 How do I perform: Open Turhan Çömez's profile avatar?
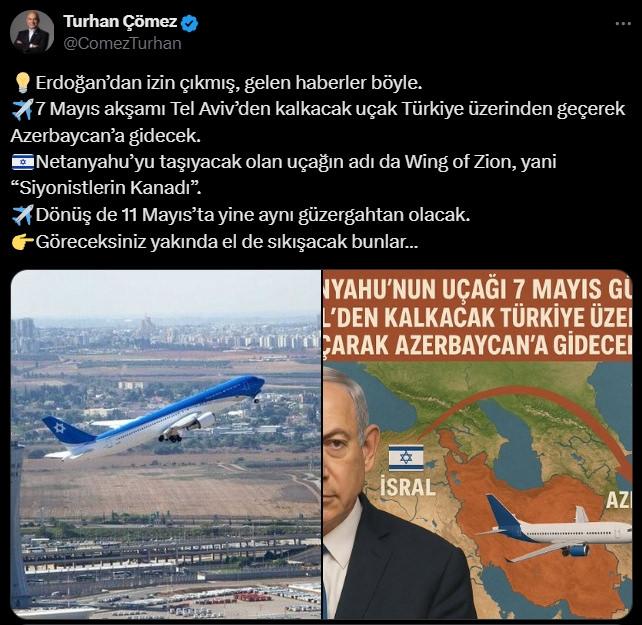(32, 32)
